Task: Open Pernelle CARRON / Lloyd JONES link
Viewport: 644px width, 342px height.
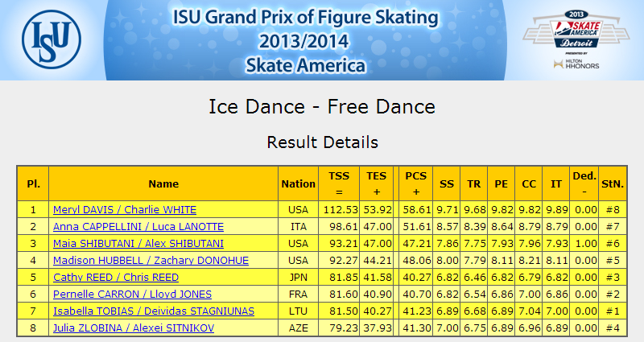Action: 132,294
